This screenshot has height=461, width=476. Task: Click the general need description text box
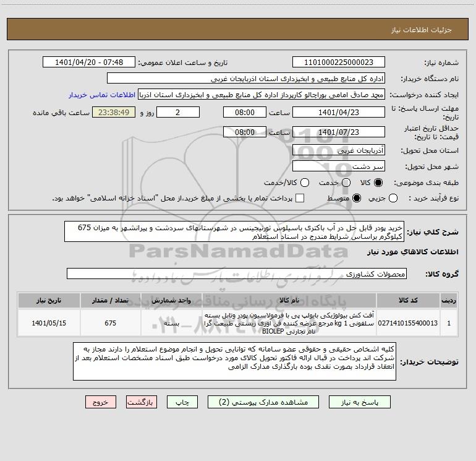(234, 232)
